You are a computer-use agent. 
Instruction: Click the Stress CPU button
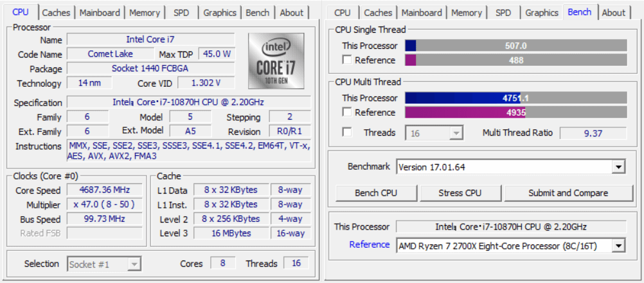[460, 193]
